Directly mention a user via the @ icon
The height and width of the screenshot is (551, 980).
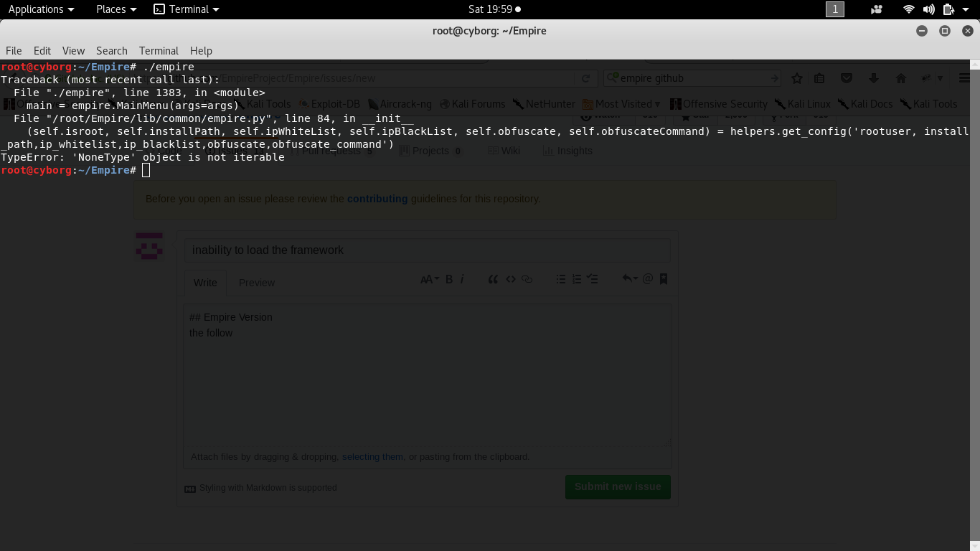649,279
